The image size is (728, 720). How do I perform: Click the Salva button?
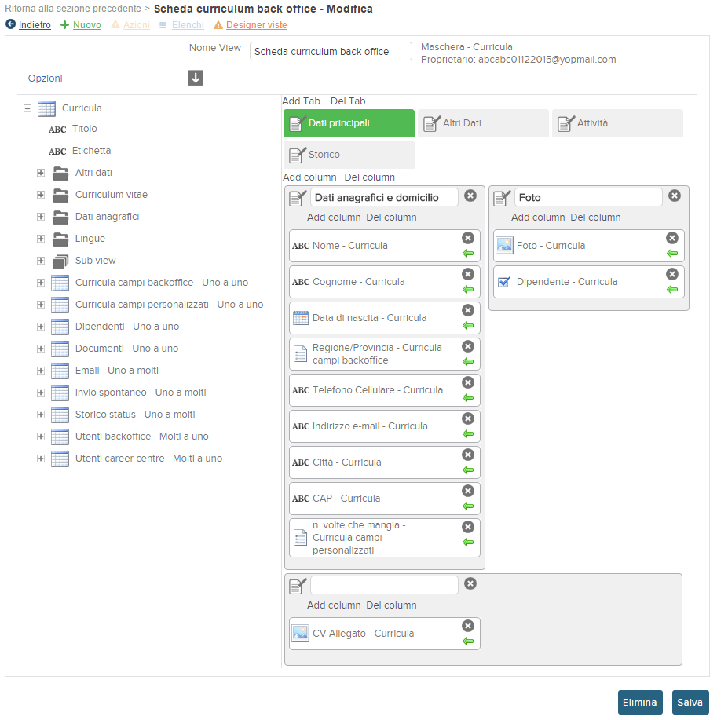click(690, 703)
